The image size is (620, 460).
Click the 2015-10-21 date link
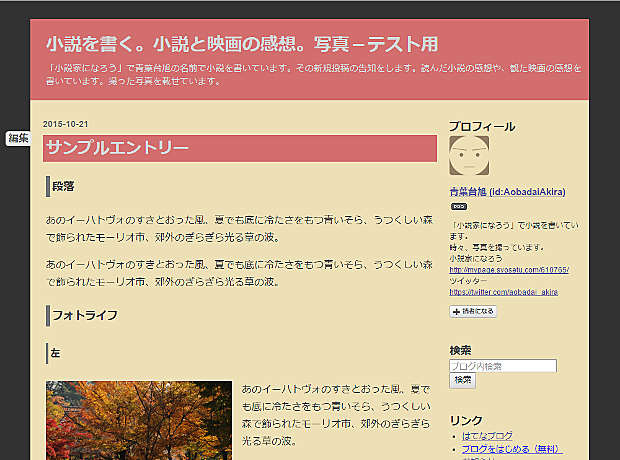tap(65, 124)
